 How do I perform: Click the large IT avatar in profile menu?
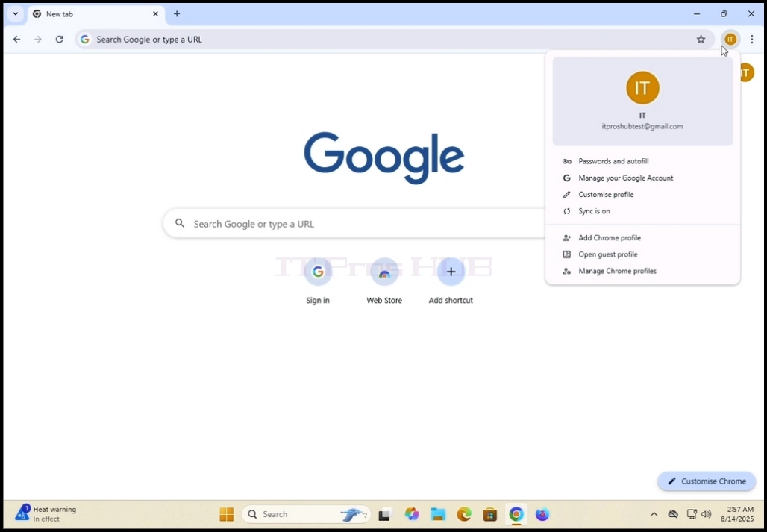coord(642,87)
